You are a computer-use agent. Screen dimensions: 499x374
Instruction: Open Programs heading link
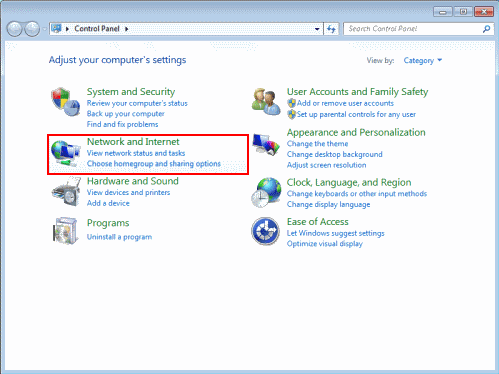coord(108,223)
